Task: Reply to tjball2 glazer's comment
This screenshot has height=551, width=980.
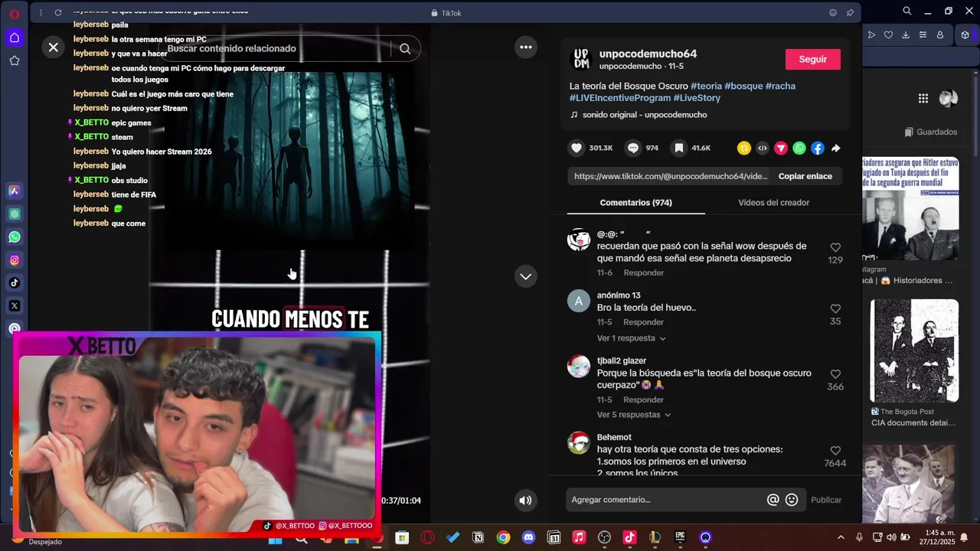Action: pos(643,399)
